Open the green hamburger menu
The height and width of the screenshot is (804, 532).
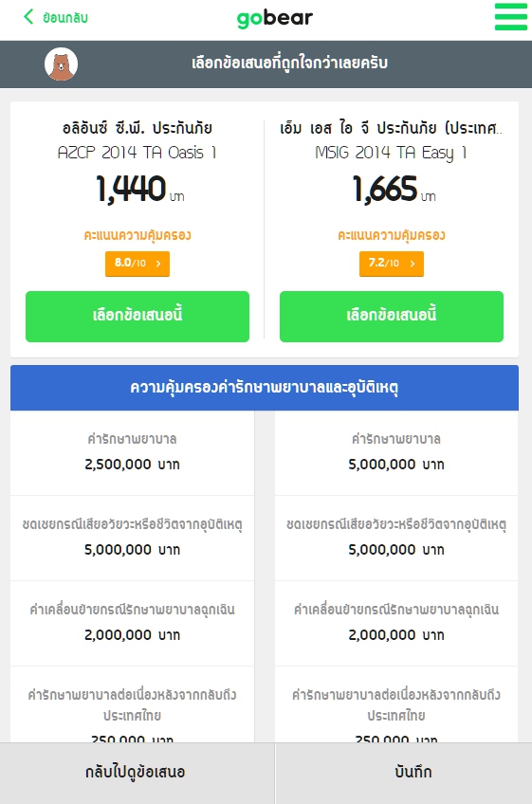click(510, 17)
